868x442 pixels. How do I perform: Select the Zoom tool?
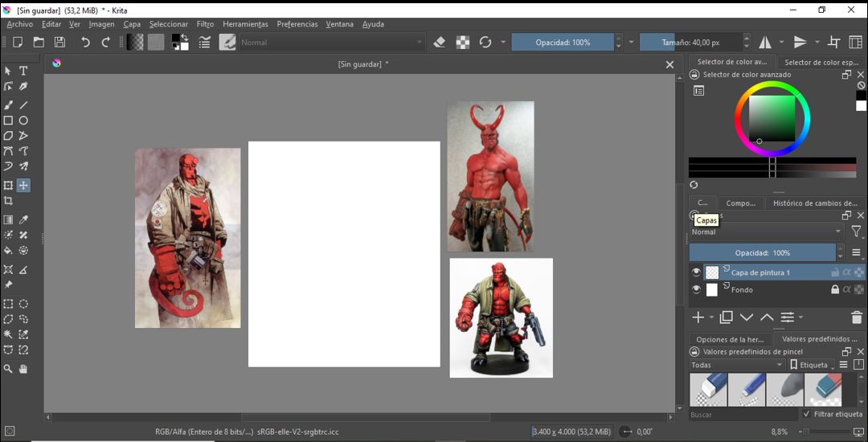(x=8, y=368)
